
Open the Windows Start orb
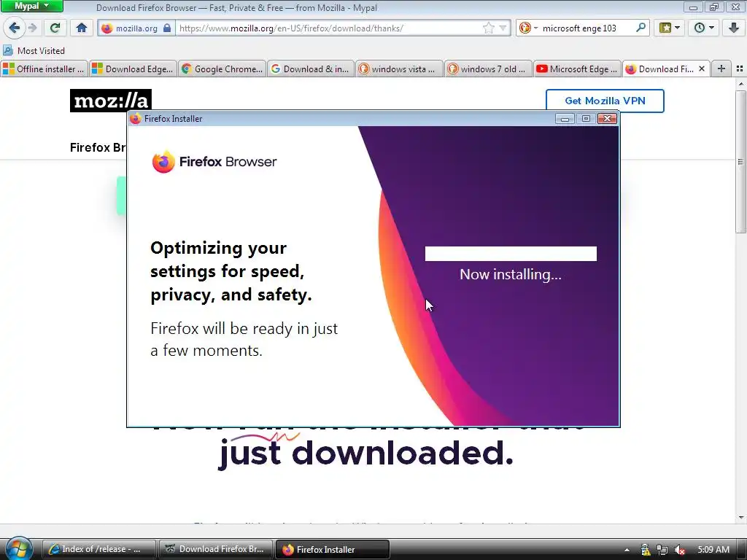[18, 548]
